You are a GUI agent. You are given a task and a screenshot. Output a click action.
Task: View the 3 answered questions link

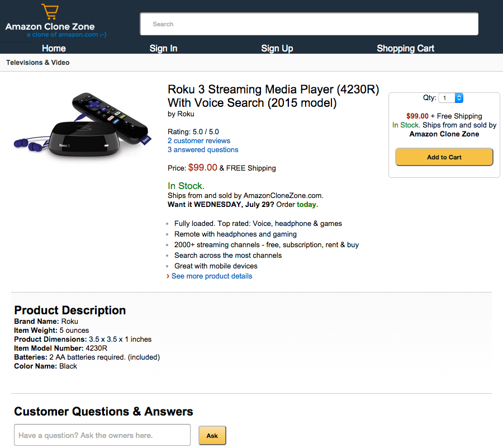[203, 150]
